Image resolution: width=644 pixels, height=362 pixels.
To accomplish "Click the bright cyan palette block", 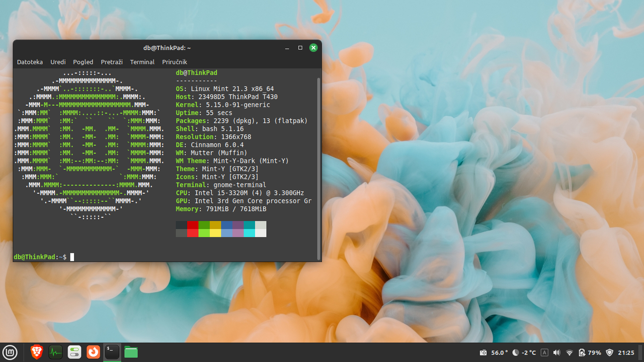I will point(249,233).
